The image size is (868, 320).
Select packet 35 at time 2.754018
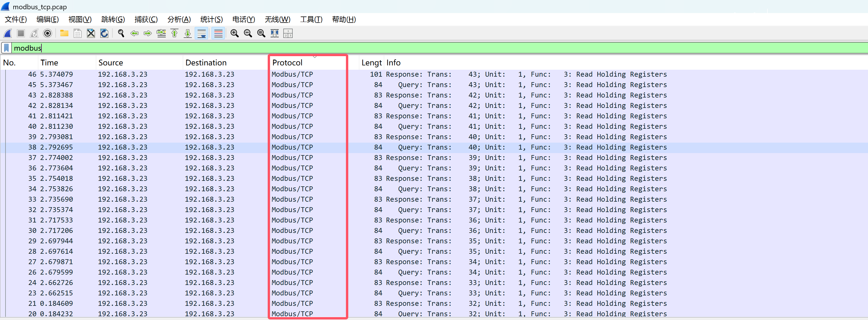(x=434, y=179)
